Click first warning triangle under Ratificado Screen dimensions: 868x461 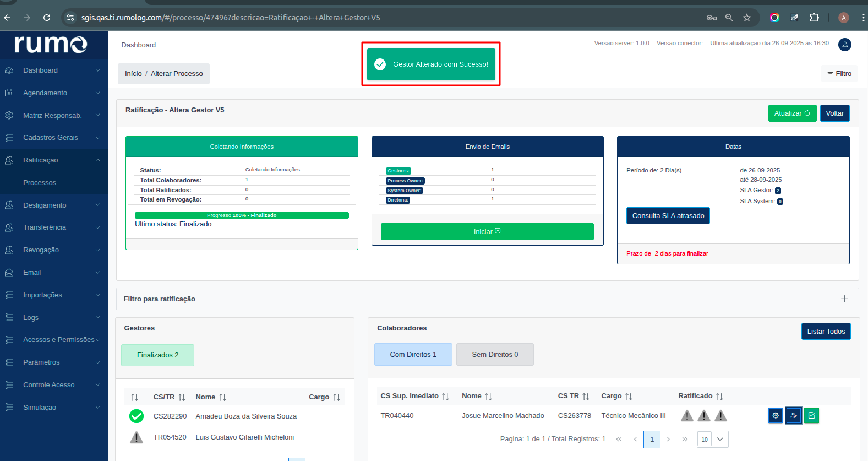coord(687,416)
